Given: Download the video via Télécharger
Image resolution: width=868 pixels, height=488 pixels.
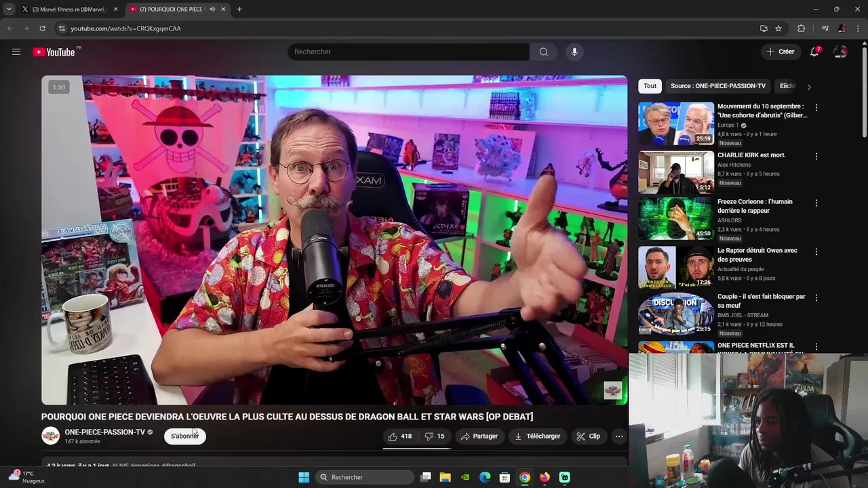Looking at the screenshot, I should click(538, 436).
